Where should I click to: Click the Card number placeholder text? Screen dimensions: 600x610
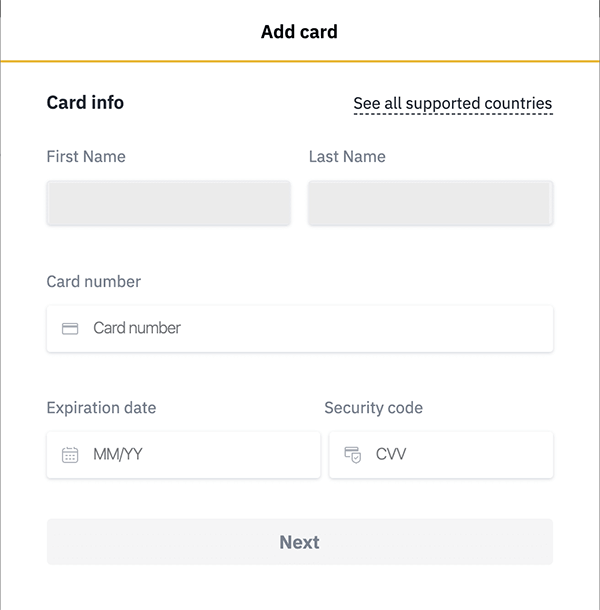(x=137, y=328)
